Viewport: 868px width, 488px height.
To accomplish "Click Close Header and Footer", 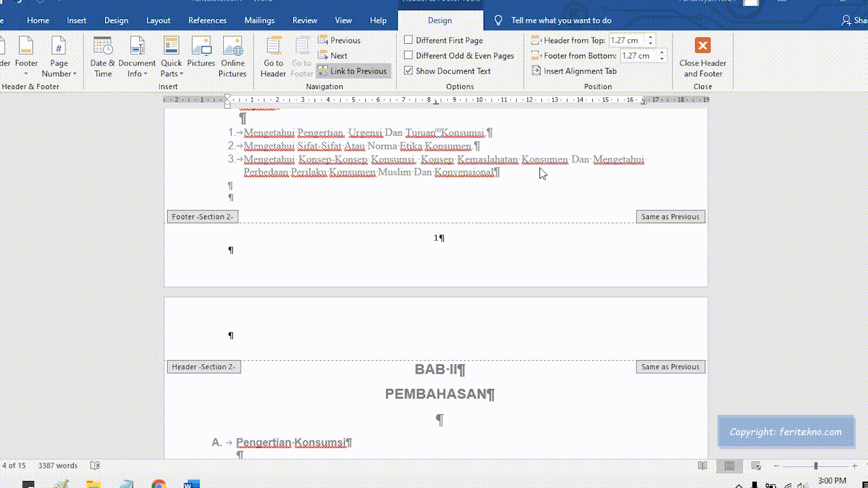I will [x=703, y=57].
